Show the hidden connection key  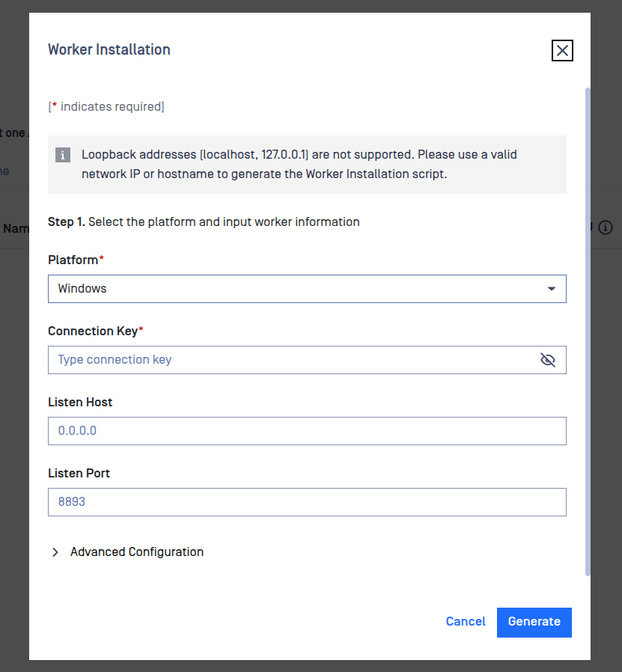[548, 360]
